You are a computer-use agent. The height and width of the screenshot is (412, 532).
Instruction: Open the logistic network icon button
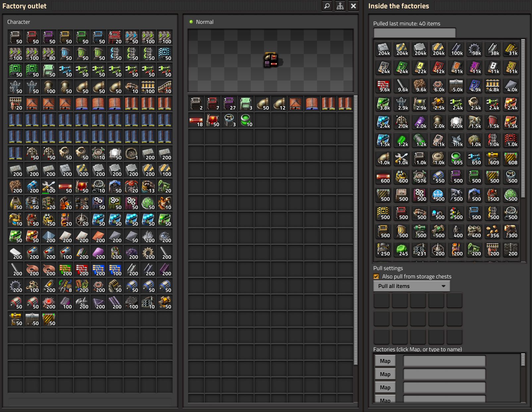click(x=340, y=6)
